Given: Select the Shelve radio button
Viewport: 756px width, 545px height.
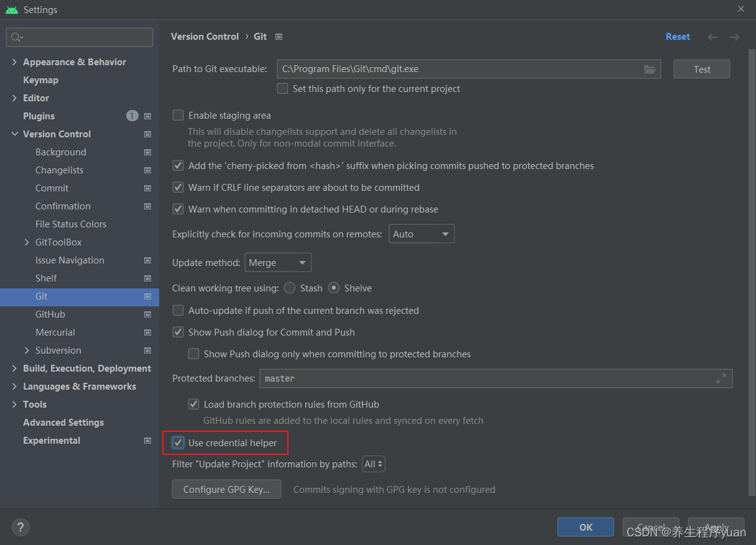Looking at the screenshot, I should [334, 288].
